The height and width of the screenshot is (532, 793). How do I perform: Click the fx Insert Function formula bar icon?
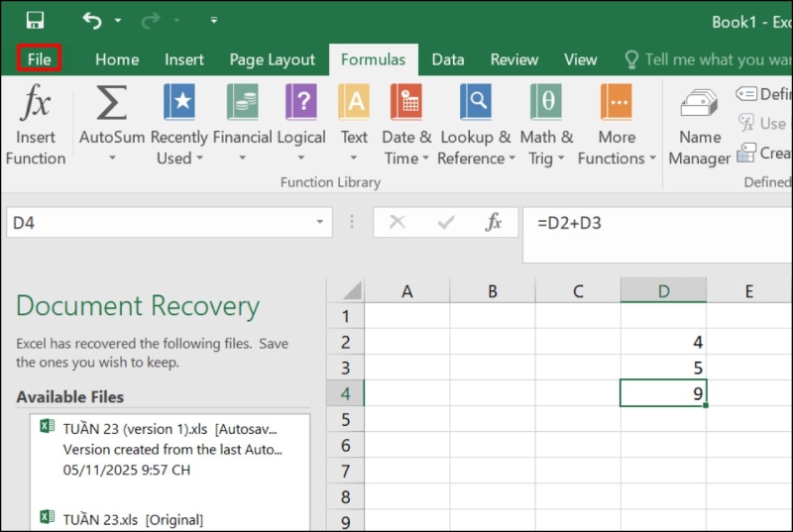click(493, 222)
